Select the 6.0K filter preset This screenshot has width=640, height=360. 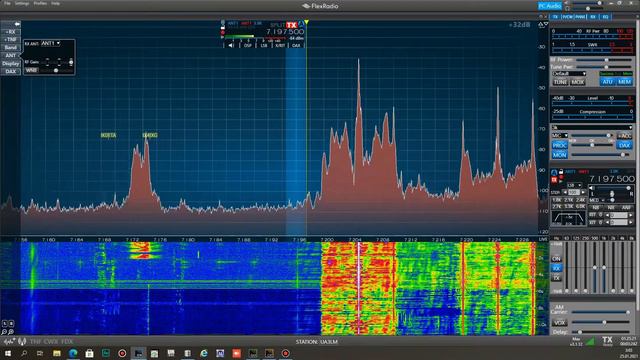point(581,207)
